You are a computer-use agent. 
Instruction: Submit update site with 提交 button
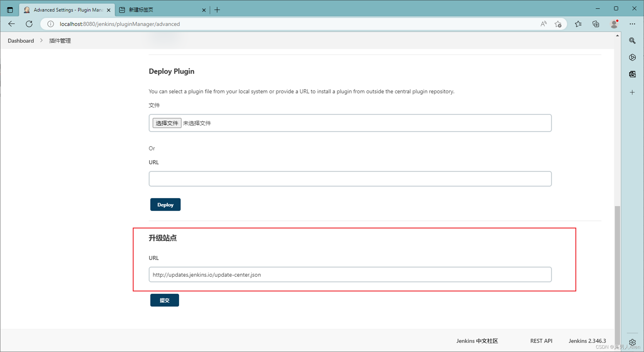coord(164,300)
